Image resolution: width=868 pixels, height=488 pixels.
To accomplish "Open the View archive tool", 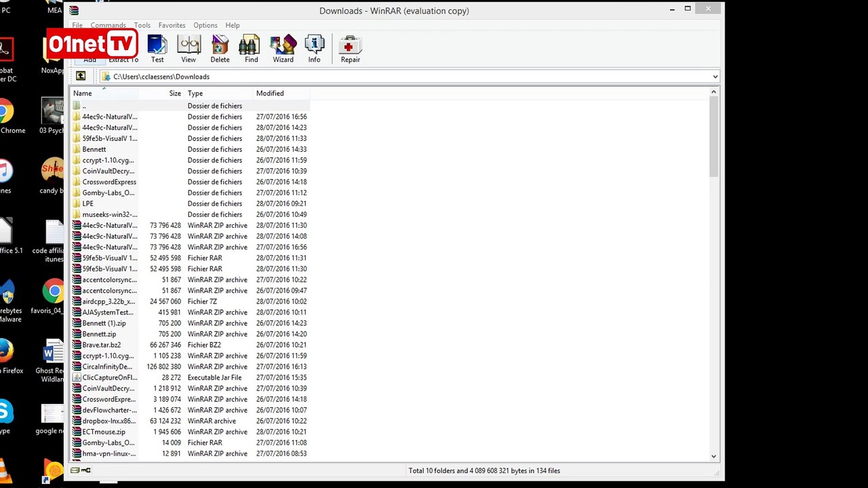I will pos(189,49).
